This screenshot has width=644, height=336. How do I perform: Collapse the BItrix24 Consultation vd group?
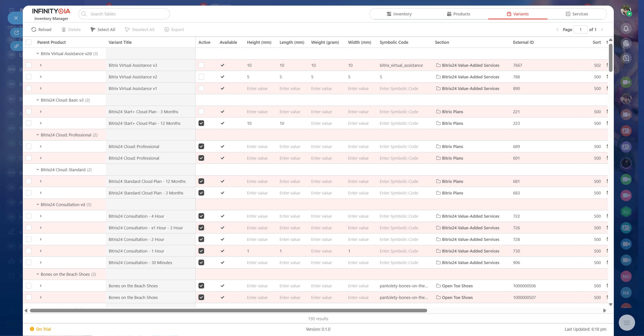(x=38, y=205)
